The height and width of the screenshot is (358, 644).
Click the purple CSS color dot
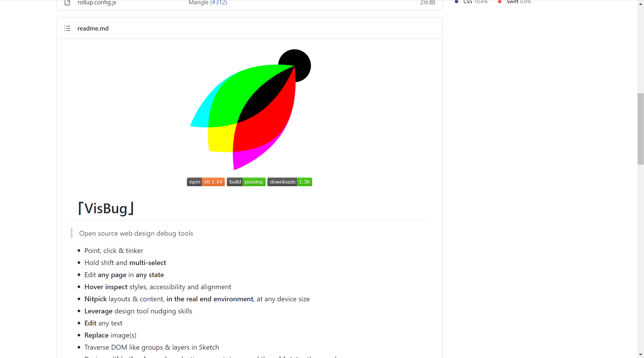(457, 2)
